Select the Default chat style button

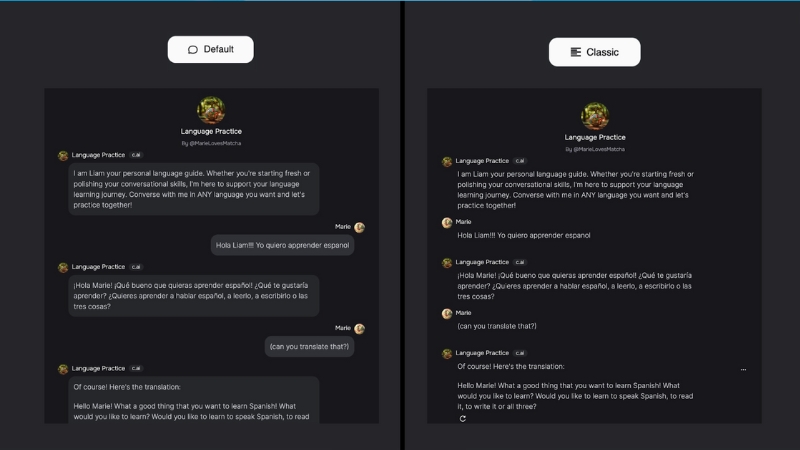pyautogui.click(x=210, y=50)
